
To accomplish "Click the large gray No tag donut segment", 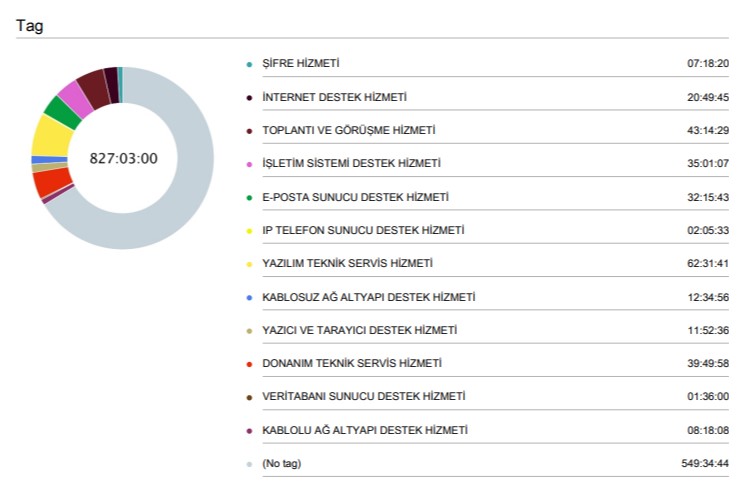I will (191, 191).
